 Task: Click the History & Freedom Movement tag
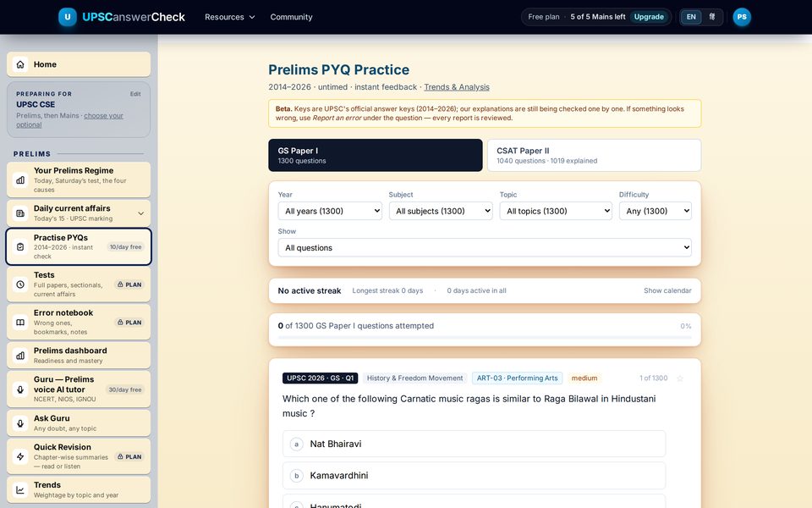[x=414, y=378]
